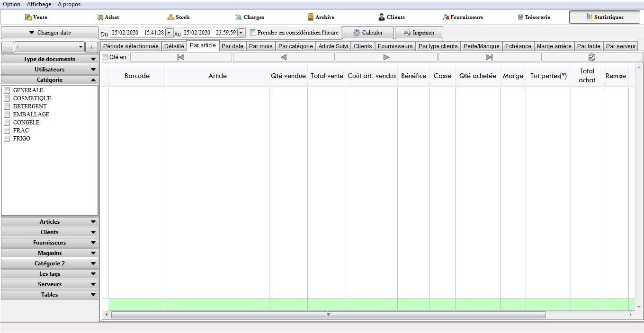This screenshot has width=644, height=333.
Task: Jump to the first page of results
Action: click(181, 57)
